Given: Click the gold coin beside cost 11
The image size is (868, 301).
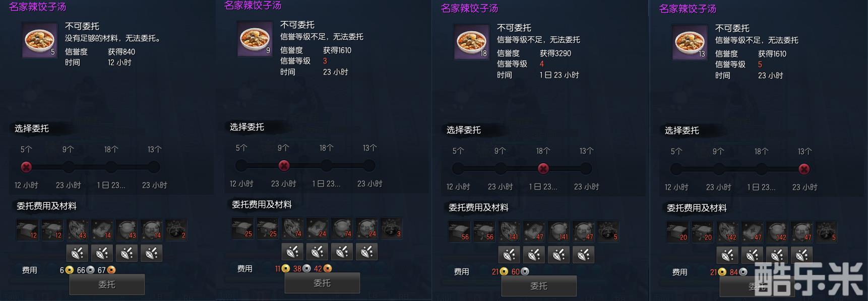Looking at the screenshot, I should [x=286, y=269].
